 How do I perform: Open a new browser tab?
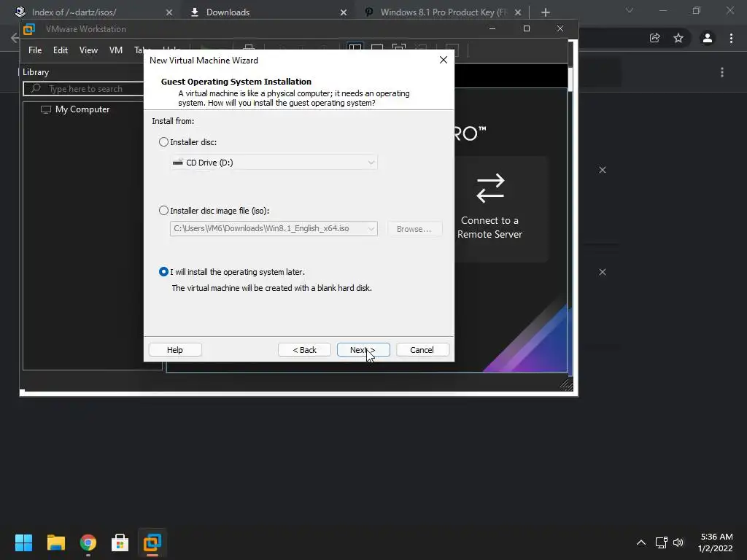pyautogui.click(x=546, y=12)
